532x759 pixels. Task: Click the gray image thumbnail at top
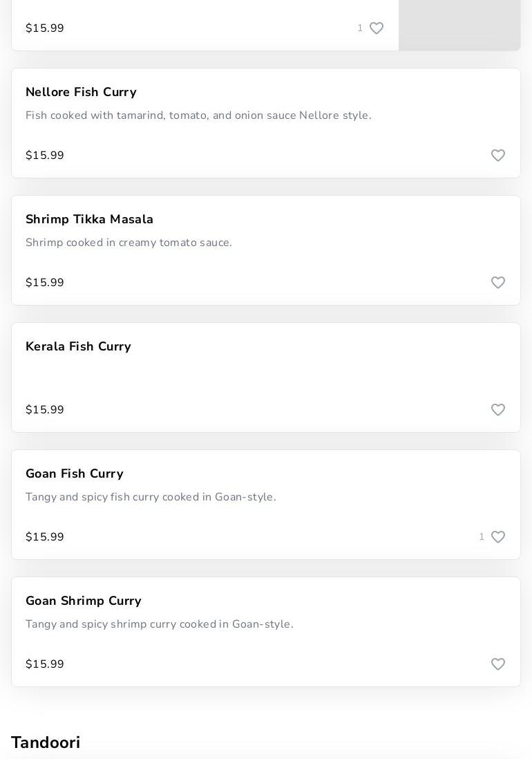point(459,25)
